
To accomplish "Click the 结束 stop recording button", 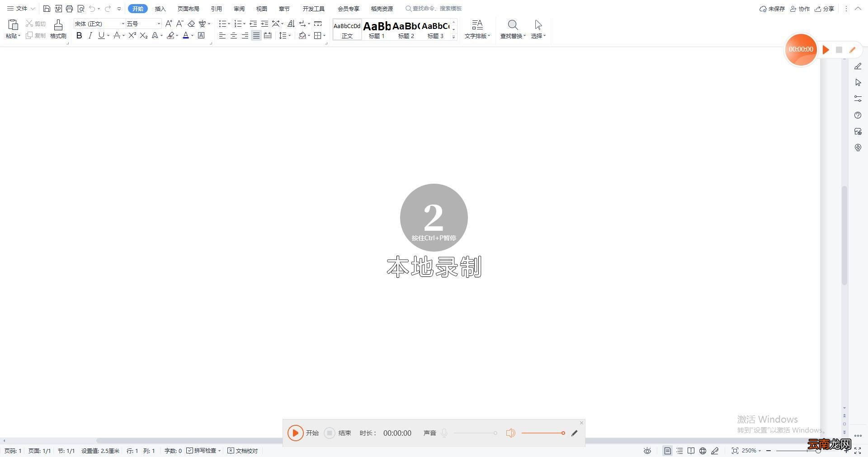I will click(x=330, y=433).
